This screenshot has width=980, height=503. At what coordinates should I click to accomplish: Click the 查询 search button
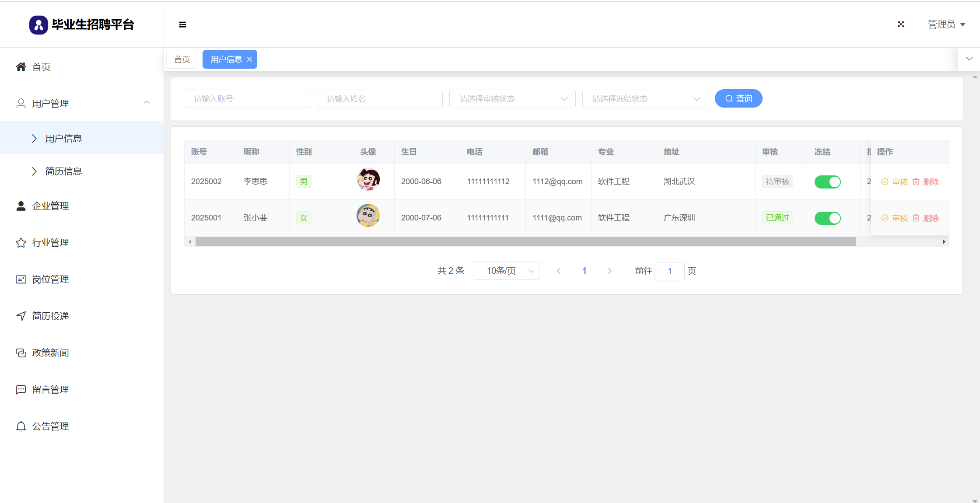coord(738,98)
